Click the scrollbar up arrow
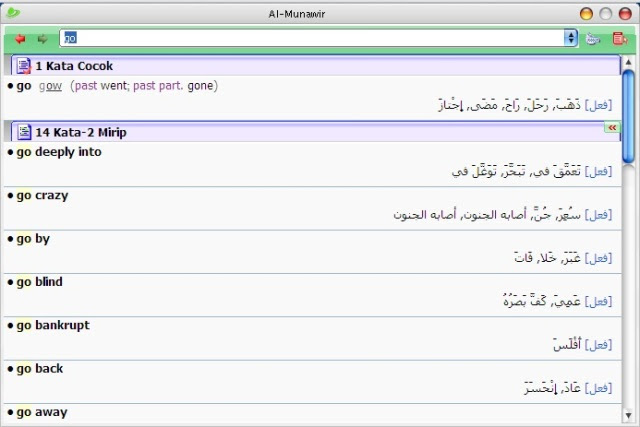The height and width of the screenshot is (427, 640). click(628, 62)
